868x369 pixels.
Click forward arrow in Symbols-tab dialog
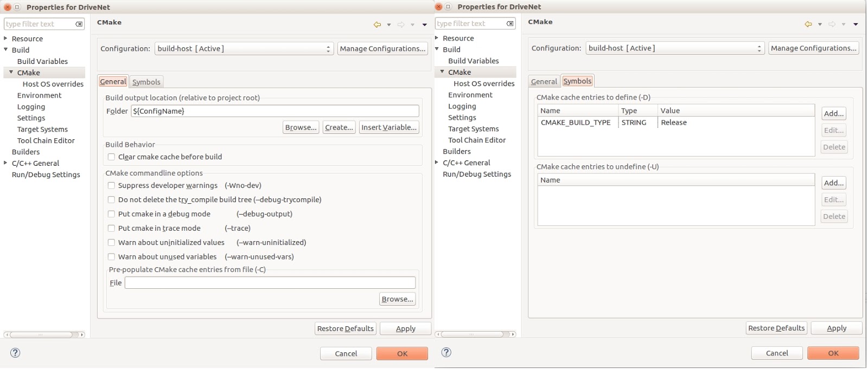point(832,24)
